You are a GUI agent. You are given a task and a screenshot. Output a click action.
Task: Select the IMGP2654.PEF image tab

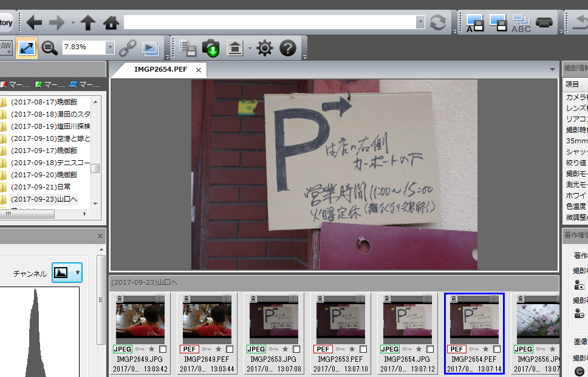click(160, 69)
